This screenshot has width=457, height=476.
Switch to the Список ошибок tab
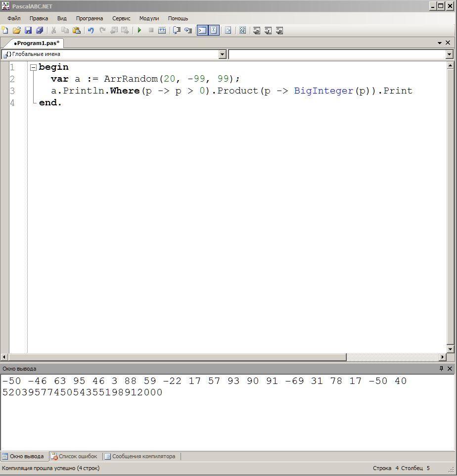point(74,456)
